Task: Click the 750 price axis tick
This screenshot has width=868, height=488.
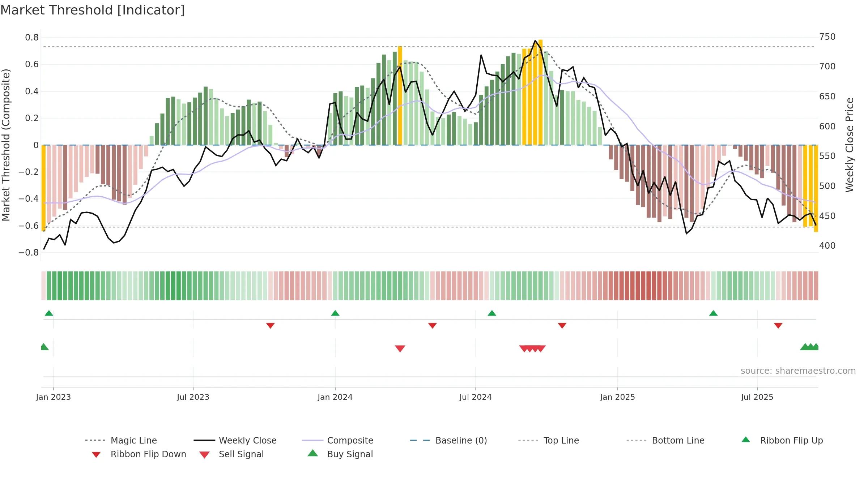Action: pos(827,37)
